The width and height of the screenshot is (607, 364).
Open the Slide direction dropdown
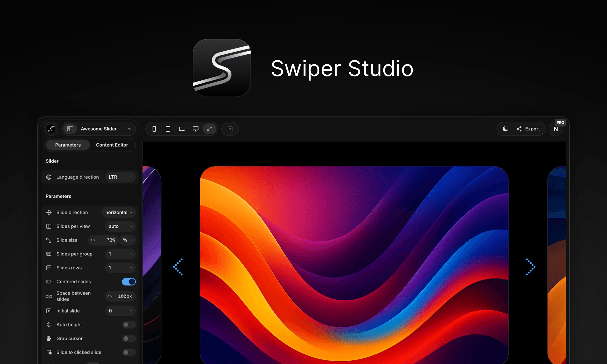coord(118,212)
